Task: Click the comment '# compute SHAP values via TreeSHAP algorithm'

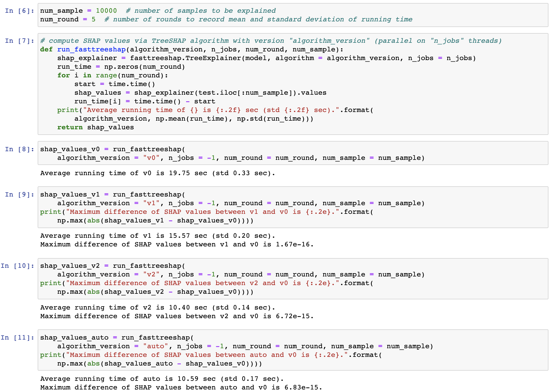Action: (x=271, y=41)
